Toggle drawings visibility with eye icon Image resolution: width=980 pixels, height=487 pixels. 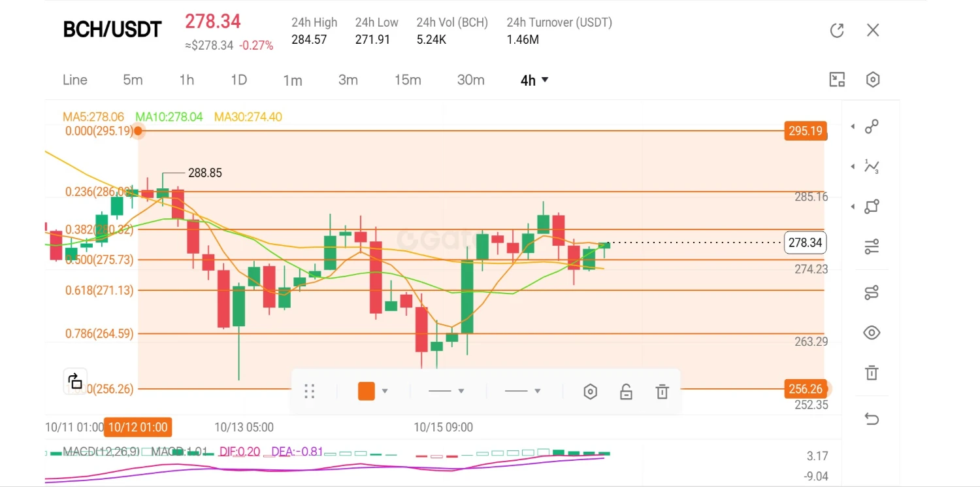tap(872, 333)
